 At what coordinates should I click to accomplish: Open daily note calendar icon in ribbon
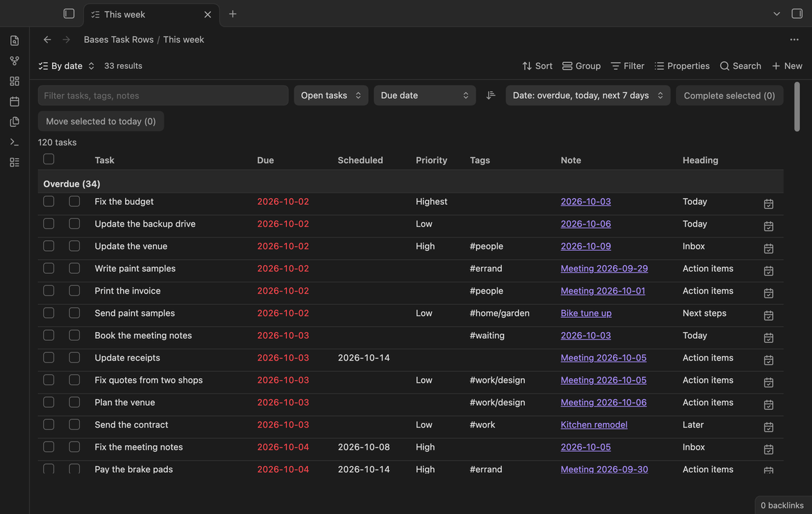[14, 101]
